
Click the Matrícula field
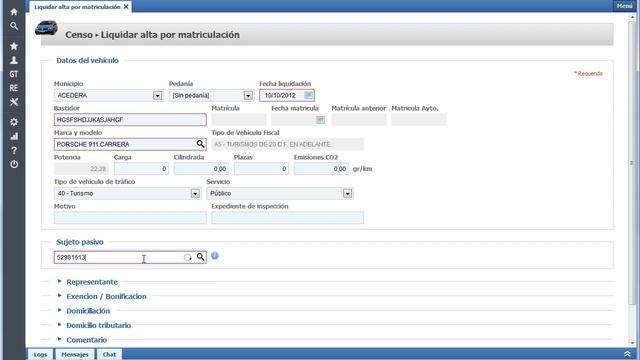click(239, 120)
